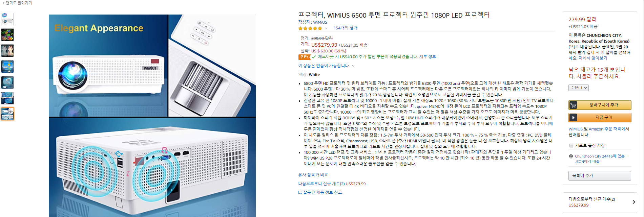The width and height of the screenshot is (644, 217).
Task: Open the right chevron on new offers box
Action: point(634,202)
